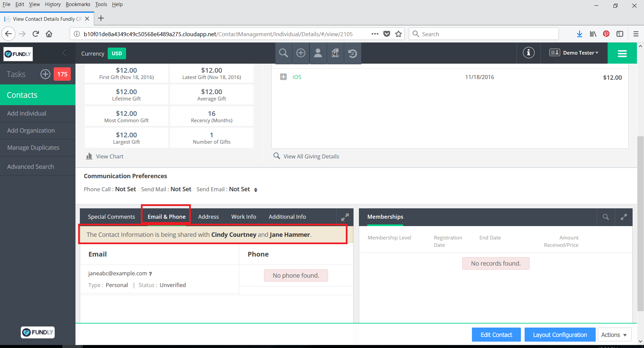Click the search magnifier in top toolbar
The height and width of the screenshot is (348, 644).
click(283, 53)
